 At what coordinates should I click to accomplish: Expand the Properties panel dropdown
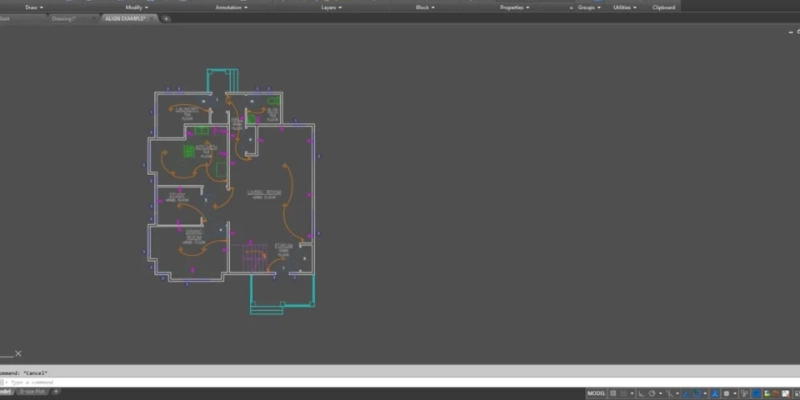pyautogui.click(x=515, y=8)
